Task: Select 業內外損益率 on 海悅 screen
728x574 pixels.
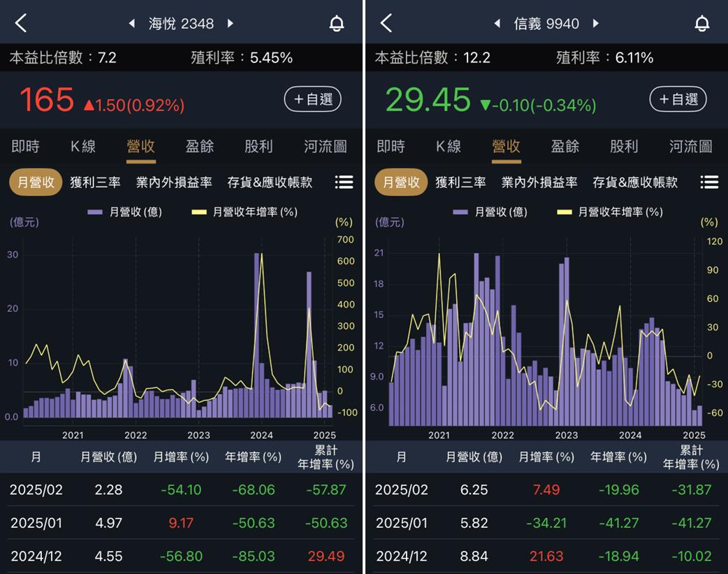Action: 174,182
